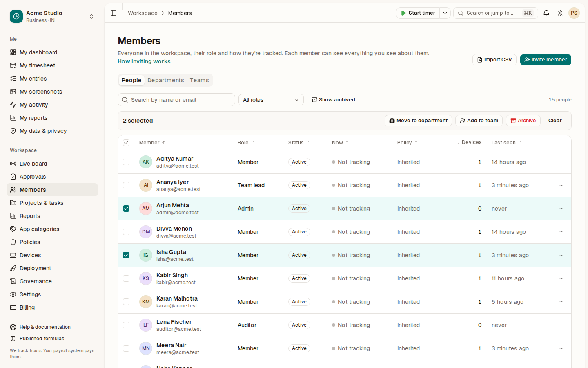Switch to the Teams tab
Image resolution: width=588 pixels, height=368 pixels.
199,80
